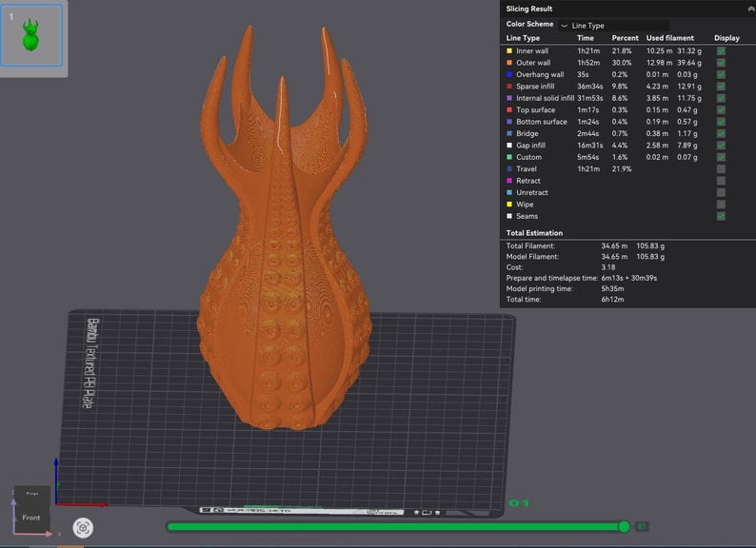Enable Wipe display checkbox

coord(721,205)
